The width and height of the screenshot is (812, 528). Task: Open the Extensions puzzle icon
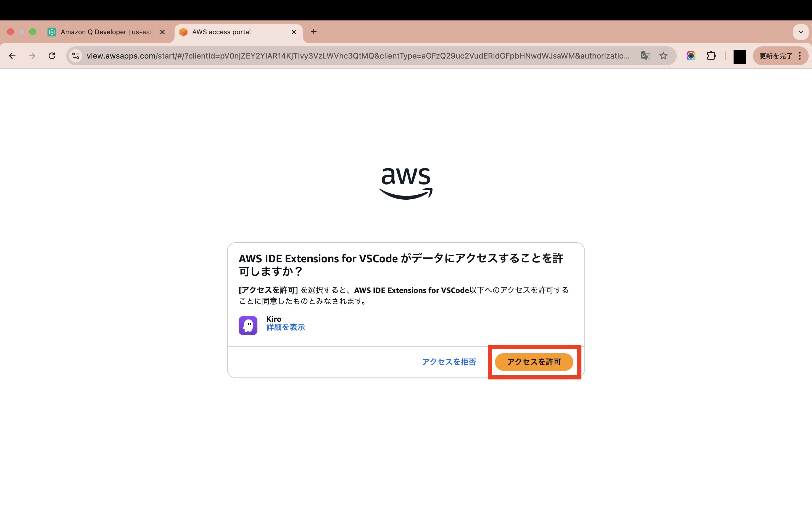pyautogui.click(x=711, y=56)
